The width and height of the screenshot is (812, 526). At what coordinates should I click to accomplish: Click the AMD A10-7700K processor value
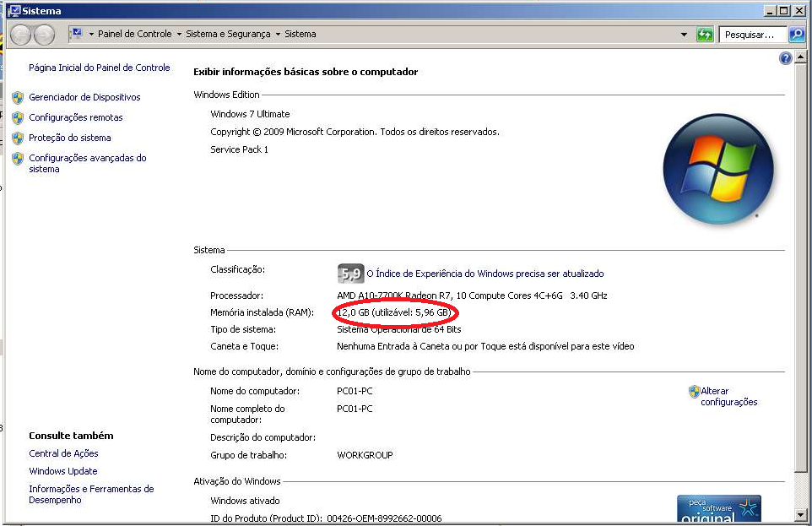coord(472,296)
